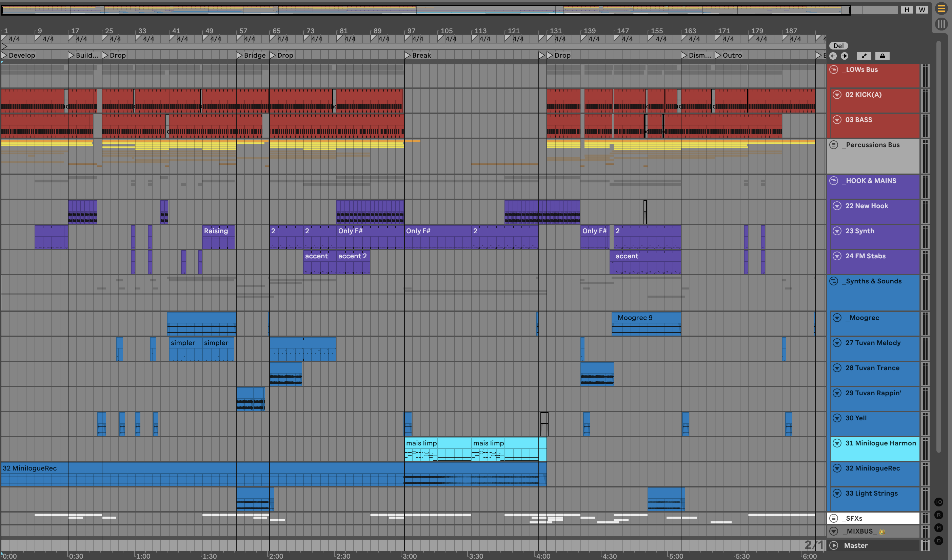The width and height of the screenshot is (952, 560).
Task: Fold the _LOWs Bus group icon
Action: point(834,69)
